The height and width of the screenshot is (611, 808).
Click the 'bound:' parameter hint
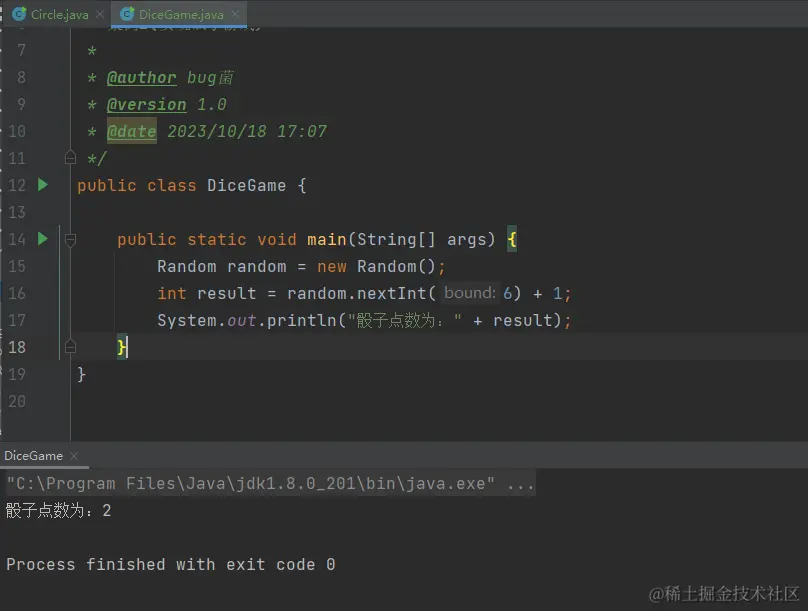pyautogui.click(x=469, y=293)
